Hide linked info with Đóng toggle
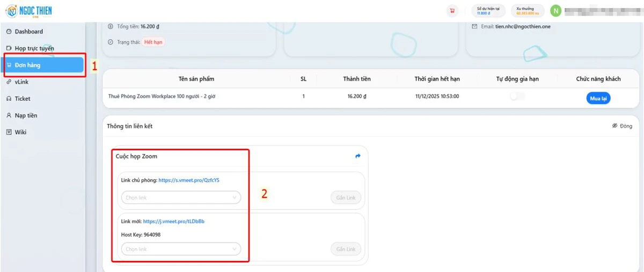 pyautogui.click(x=622, y=126)
